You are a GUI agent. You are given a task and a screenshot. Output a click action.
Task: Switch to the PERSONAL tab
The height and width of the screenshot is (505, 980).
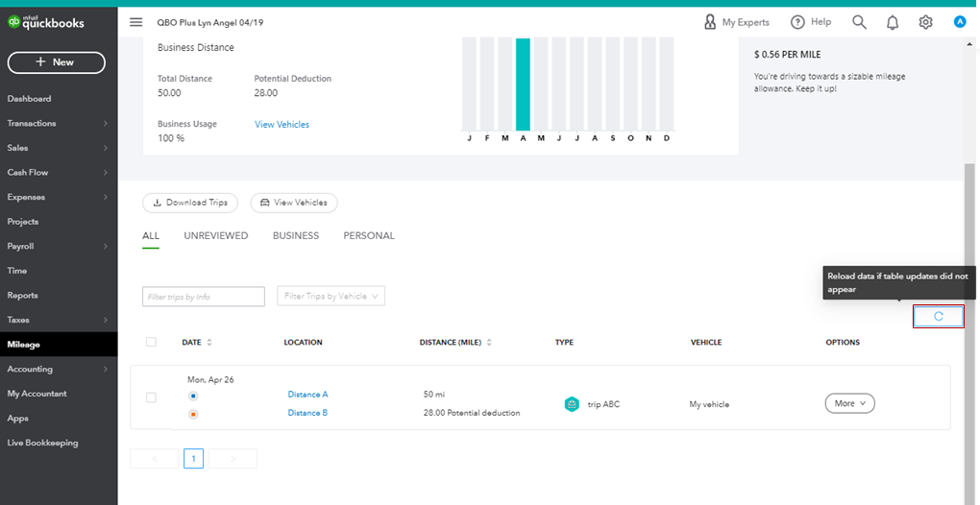click(369, 236)
